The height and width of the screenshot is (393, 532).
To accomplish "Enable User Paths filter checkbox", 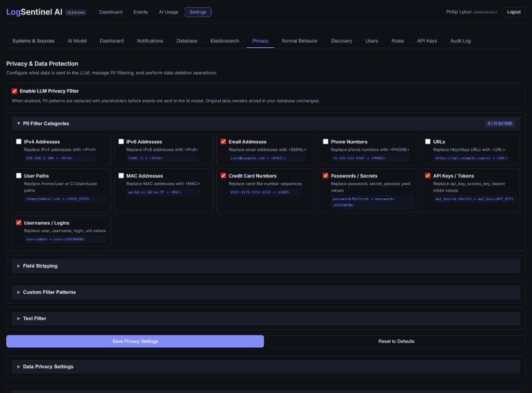I will [19, 175].
